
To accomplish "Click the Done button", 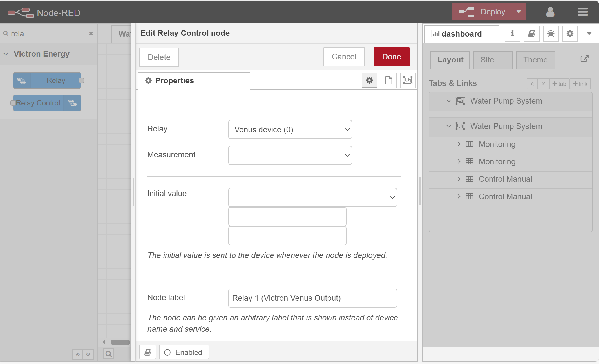I will [x=391, y=57].
